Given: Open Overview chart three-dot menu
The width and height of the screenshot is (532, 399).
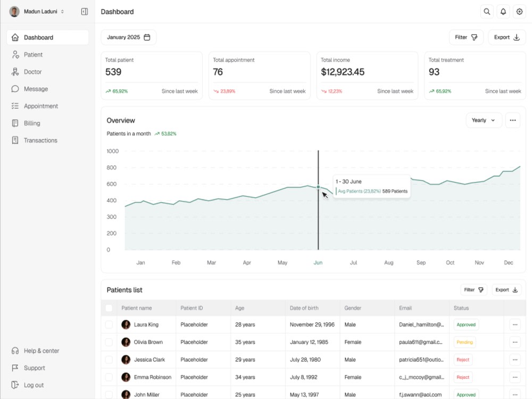Looking at the screenshot, I should pyautogui.click(x=513, y=120).
